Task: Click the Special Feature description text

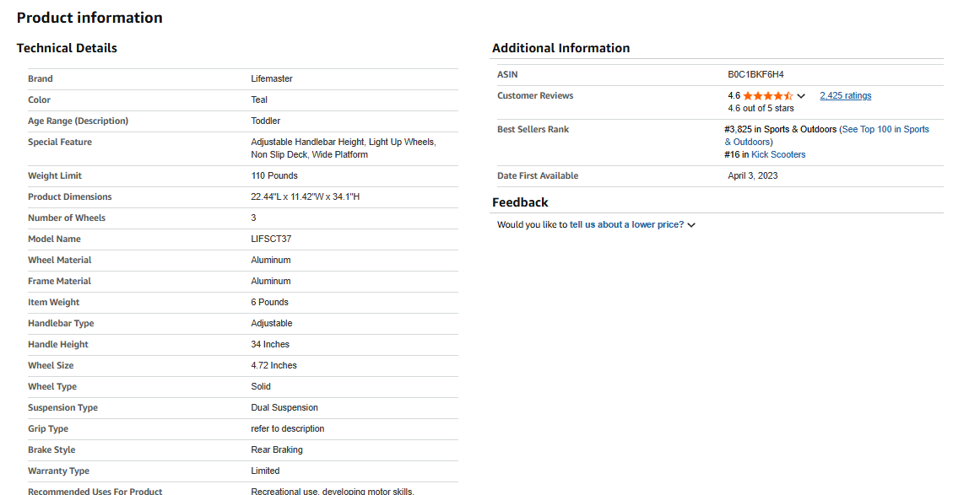Action: (343, 148)
